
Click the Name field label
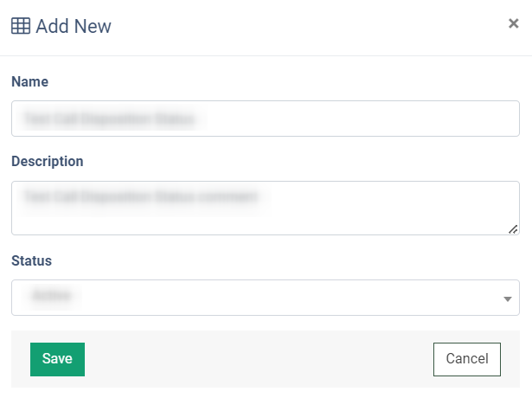pos(29,81)
